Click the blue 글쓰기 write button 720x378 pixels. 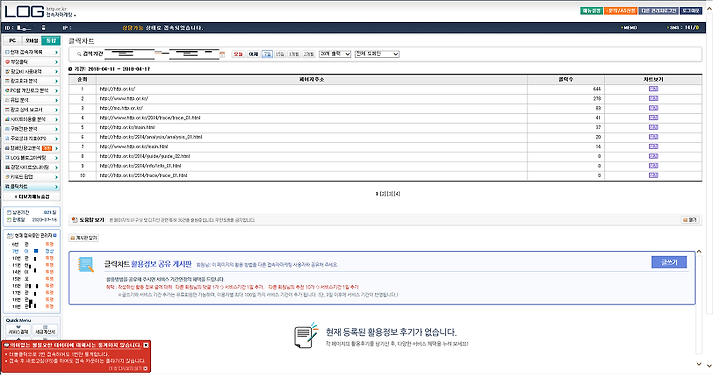click(x=669, y=262)
